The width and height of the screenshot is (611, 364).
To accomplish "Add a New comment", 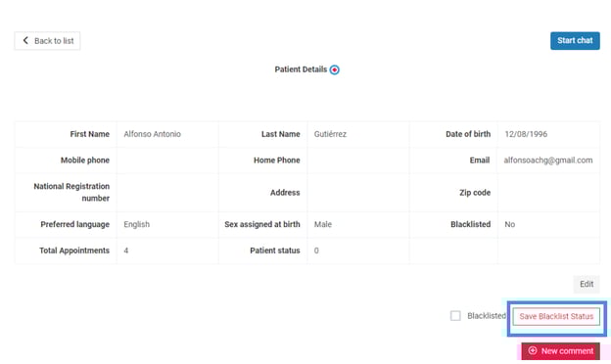I will (x=560, y=351).
